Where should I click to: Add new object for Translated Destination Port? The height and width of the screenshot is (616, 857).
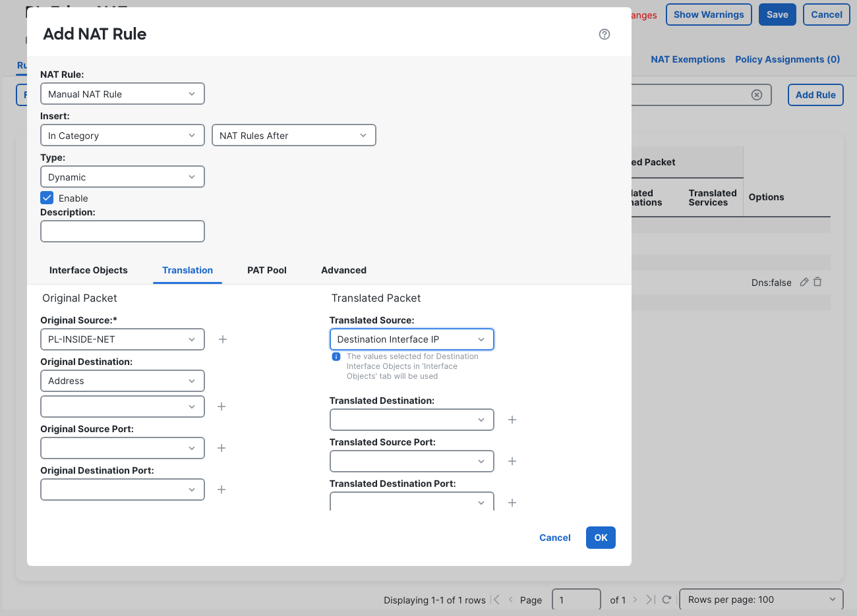[x=512, y=503]
